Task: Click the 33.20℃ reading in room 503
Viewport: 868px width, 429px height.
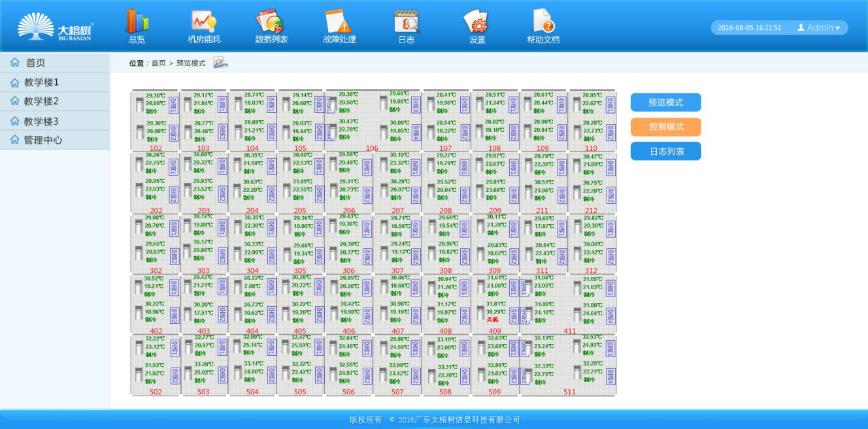Action: [x=204, y=364]
